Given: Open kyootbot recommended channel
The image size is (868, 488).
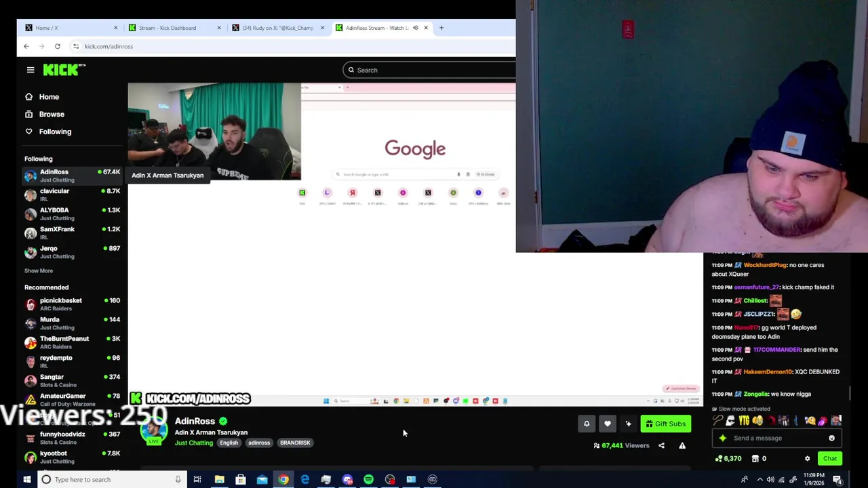Looking at the screenshot, I should (x=73, y=457).
